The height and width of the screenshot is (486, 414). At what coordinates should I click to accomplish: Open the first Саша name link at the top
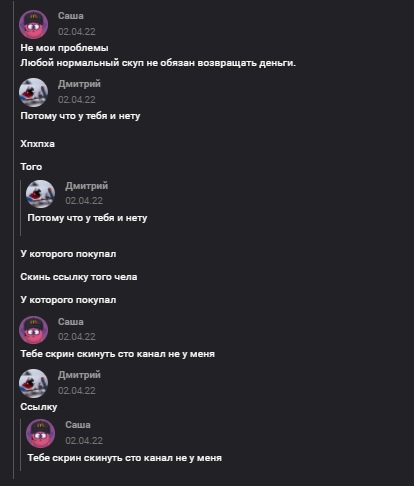[x=71, y=16]
